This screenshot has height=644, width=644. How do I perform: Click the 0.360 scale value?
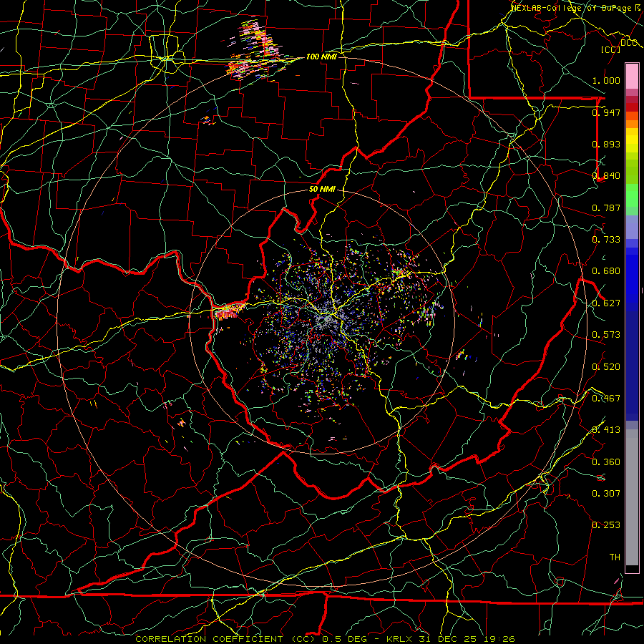point(606,462)
